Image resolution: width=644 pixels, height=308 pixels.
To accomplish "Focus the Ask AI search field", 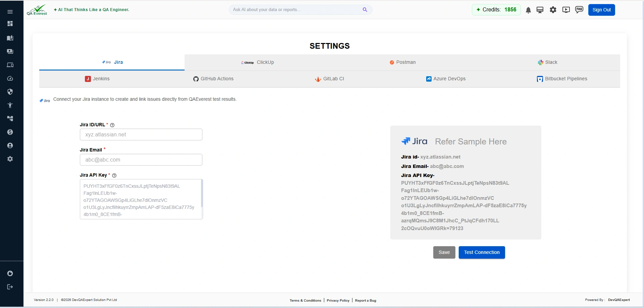I will (297, 10).
